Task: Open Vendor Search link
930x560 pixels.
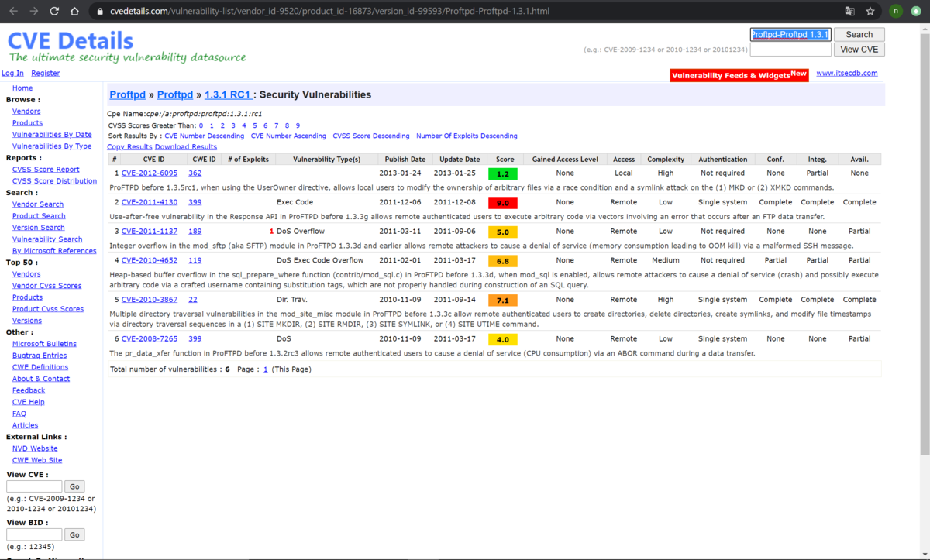Action: point(38,204)
